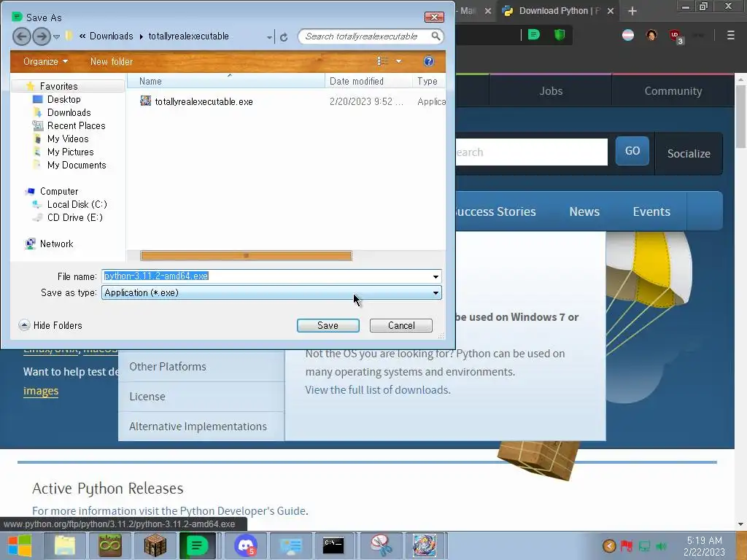
Task: Click the GO search button
Action: click(632, 151)
